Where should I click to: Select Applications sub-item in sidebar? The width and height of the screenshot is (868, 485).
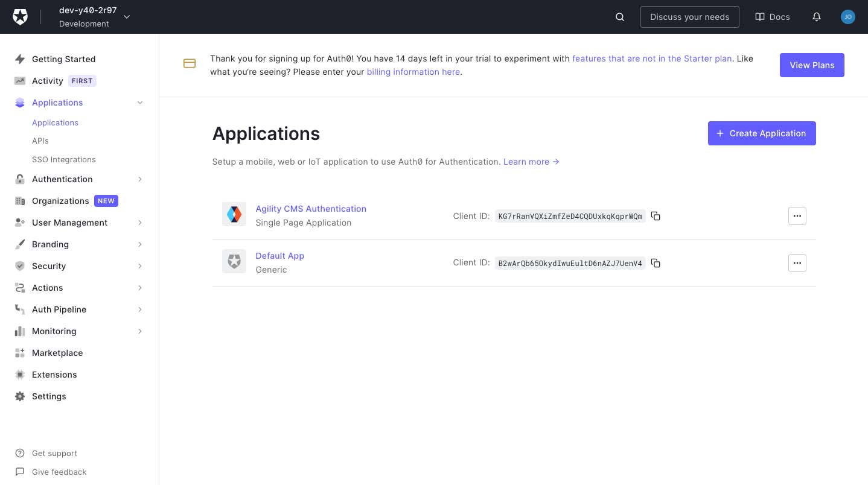[55, 122]
